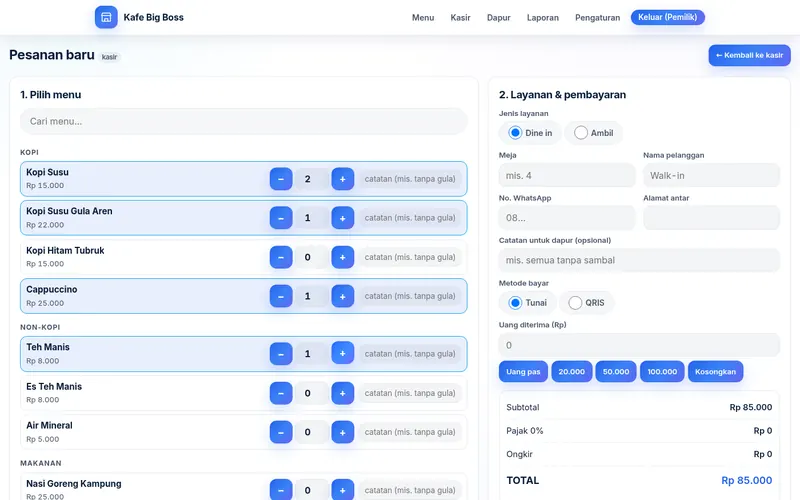Viewport: 800px width, 500px height.
Task: Click the Cari menu search field
Action: point(244,121)
